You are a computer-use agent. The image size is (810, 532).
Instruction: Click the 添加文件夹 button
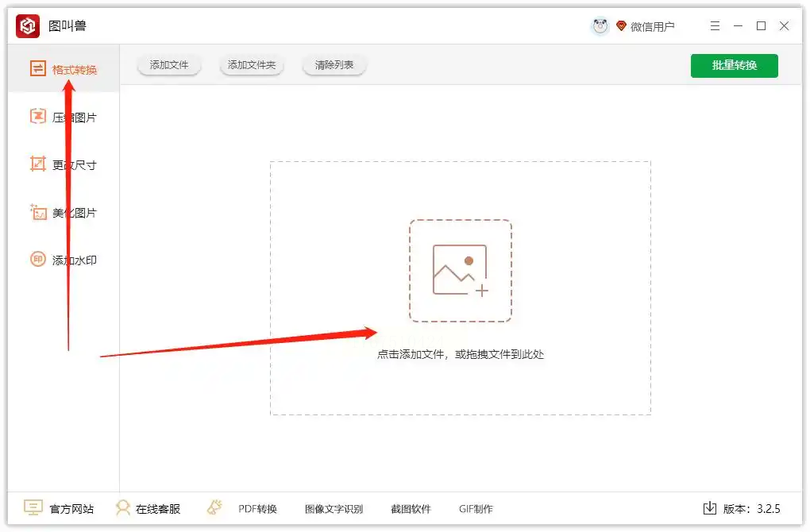tap(252, 65)
